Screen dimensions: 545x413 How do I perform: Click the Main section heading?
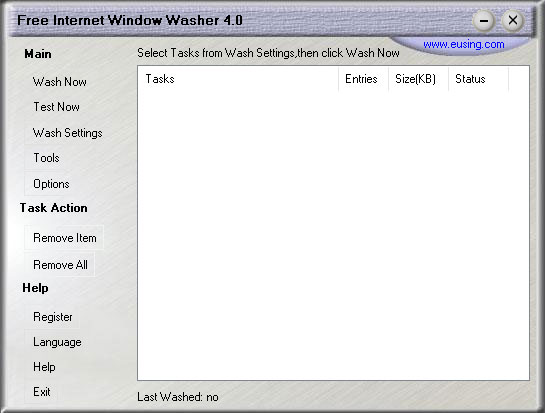pyautogui.click(x=38, y=54)
